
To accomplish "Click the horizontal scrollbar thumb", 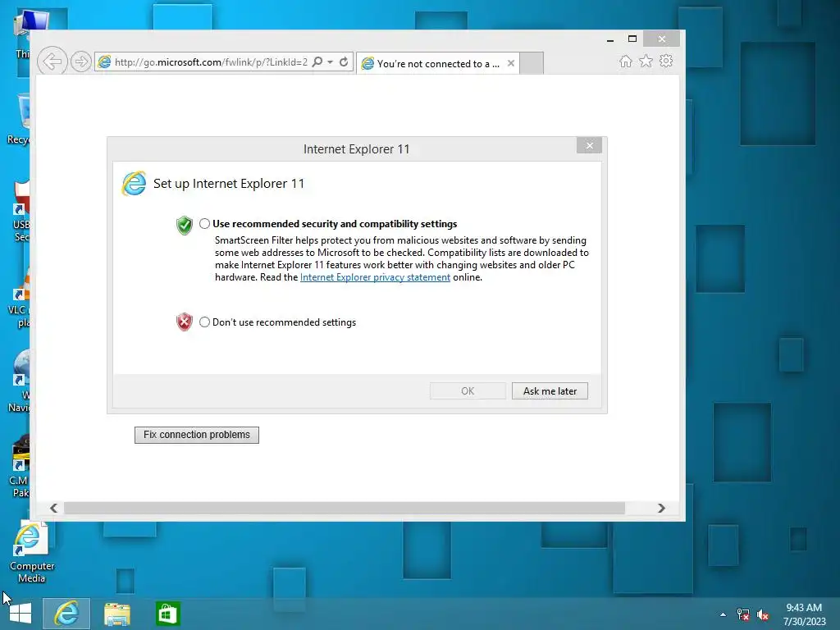I will click(345, 508).
